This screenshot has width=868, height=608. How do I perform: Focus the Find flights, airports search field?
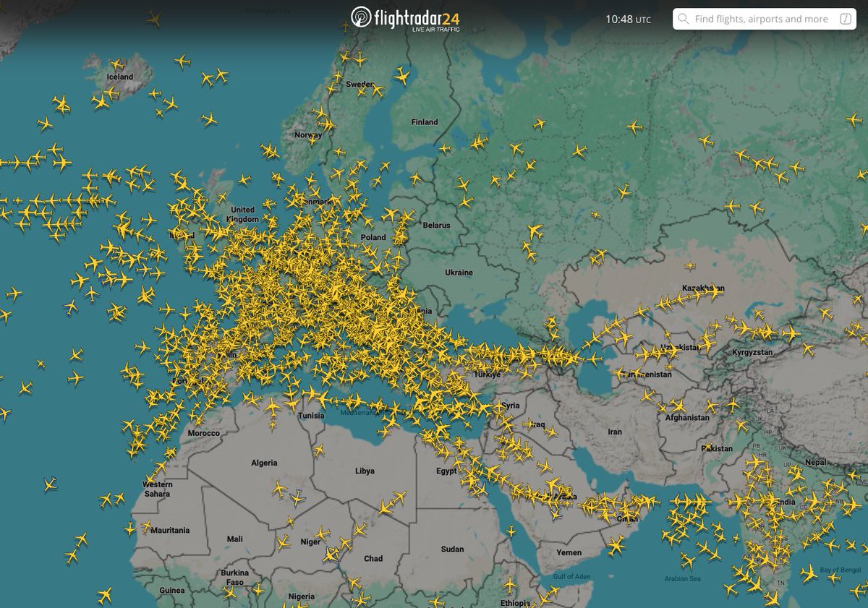(765, 20)
